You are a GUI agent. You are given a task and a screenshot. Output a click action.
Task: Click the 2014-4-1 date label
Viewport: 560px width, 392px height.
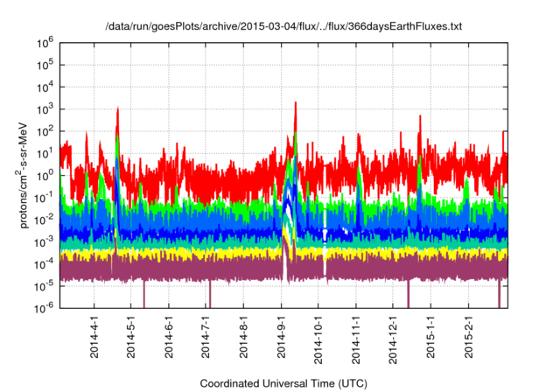pyautogui.click(x=94, y=337)
